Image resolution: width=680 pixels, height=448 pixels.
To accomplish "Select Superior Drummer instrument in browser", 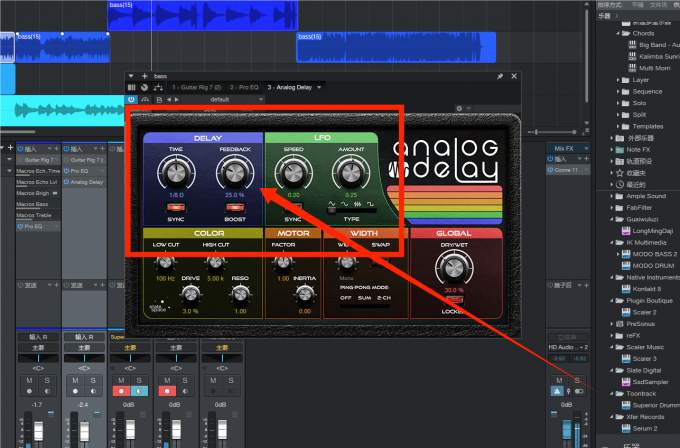I will 651,405.
